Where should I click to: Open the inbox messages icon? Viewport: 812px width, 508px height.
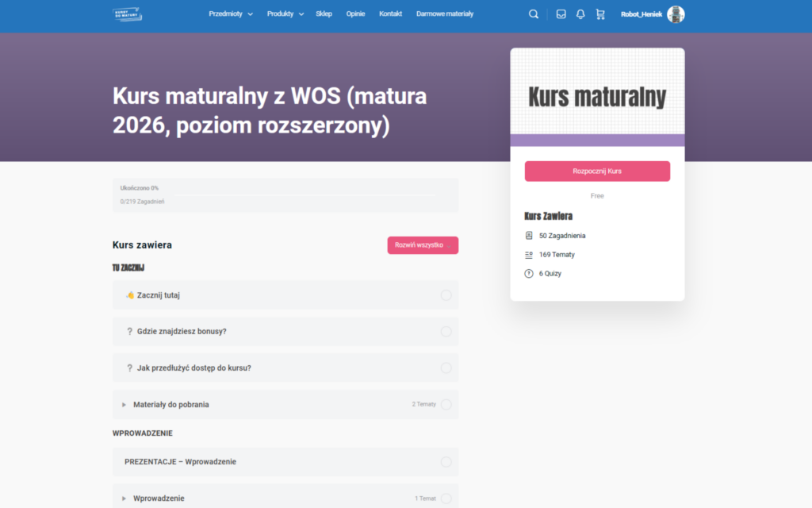tap(561, 14)
